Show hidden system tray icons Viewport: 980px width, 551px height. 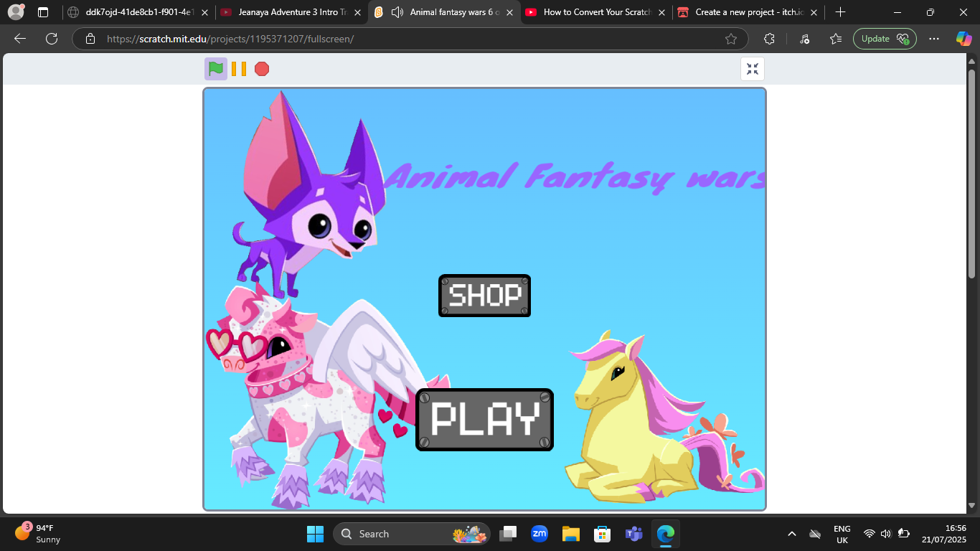[x=792, y=534]
